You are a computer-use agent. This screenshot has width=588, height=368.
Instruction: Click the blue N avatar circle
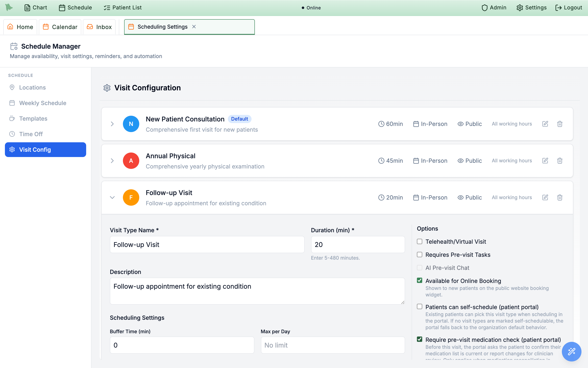(131, 124)
